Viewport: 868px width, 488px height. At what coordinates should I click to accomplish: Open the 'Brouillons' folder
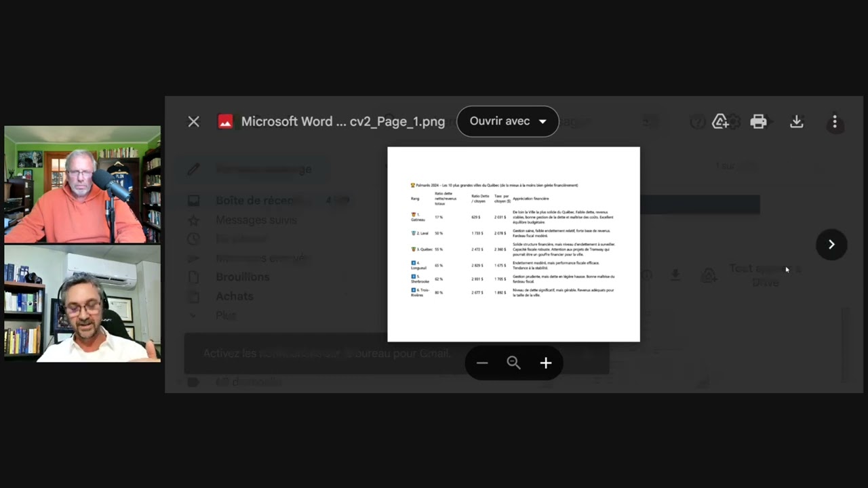[x=242, y=277]
